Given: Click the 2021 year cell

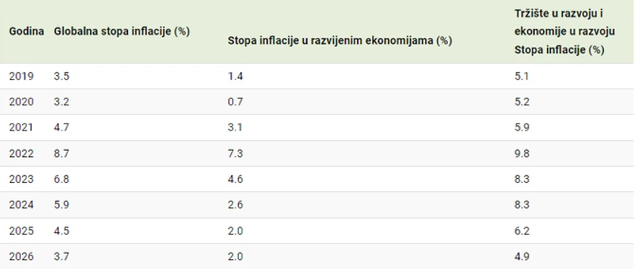Looking at the screenshot, I should 21,127.
